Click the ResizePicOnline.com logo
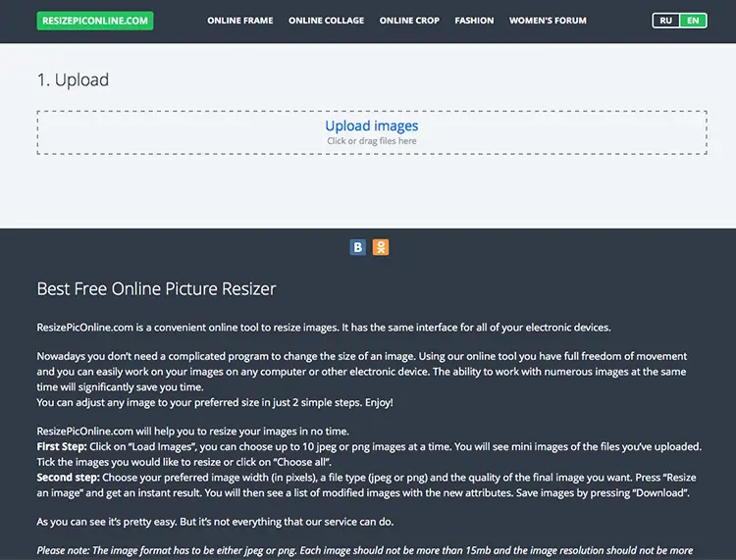736x560 pixels. [95, 21]
